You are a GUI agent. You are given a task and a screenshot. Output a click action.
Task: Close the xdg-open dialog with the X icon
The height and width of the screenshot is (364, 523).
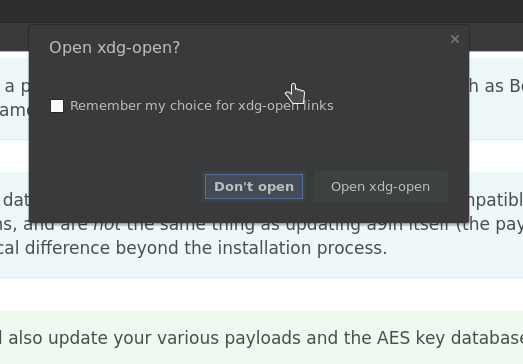pyautogui.click(x=455, y=39)
